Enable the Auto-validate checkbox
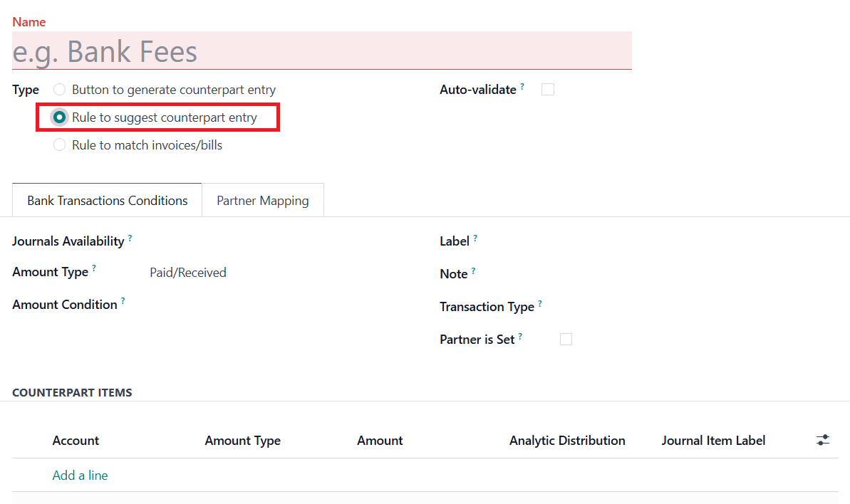The height and width of the screenshot is (504, 850). tap(548, 90)
